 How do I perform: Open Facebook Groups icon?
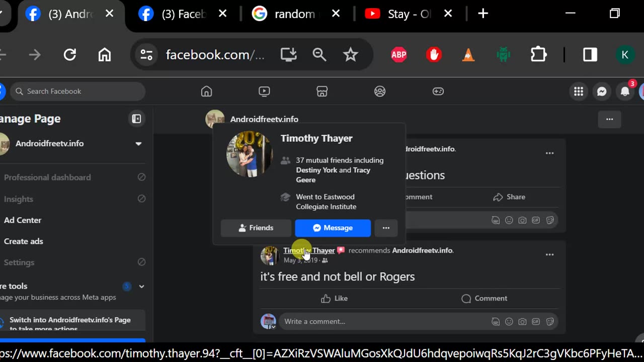click(380, 91)
